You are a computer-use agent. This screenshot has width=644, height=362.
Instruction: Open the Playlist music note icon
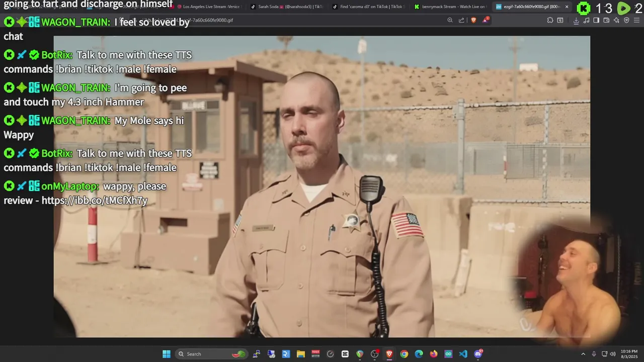pos(586,20)
